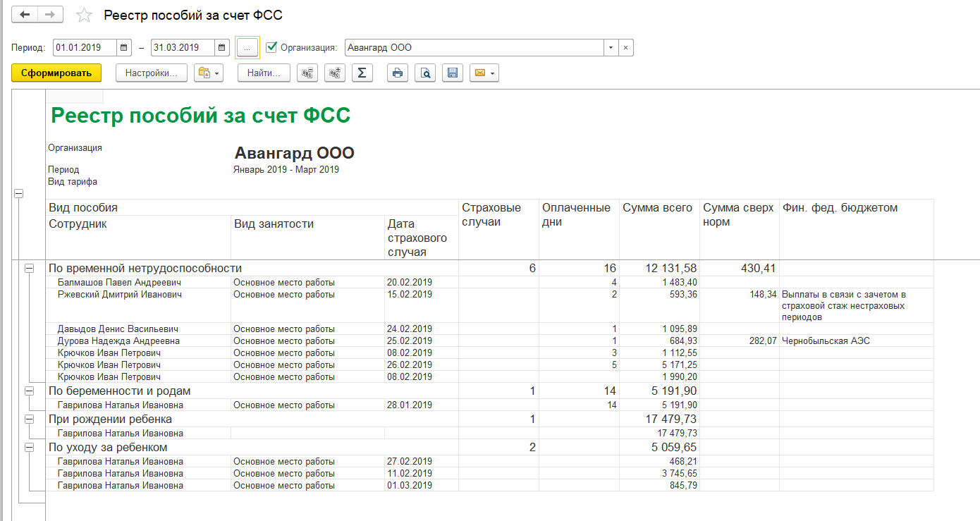Open report variants dropdown menu
This screenshot has height=521, width=980.
[209, 73]
